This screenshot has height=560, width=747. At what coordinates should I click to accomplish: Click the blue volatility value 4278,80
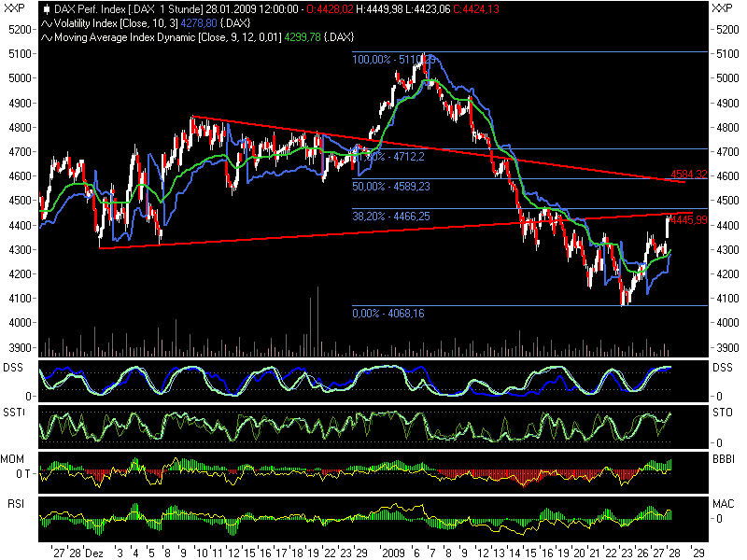199,23
